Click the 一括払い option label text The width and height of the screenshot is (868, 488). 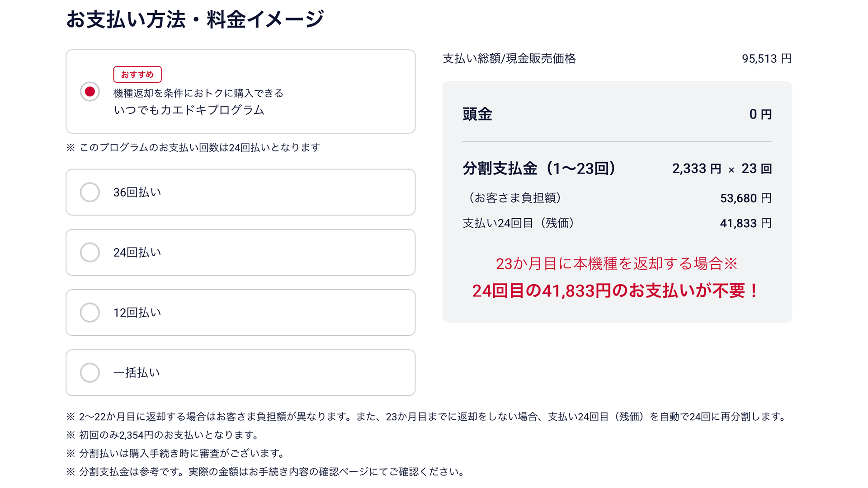137,373
